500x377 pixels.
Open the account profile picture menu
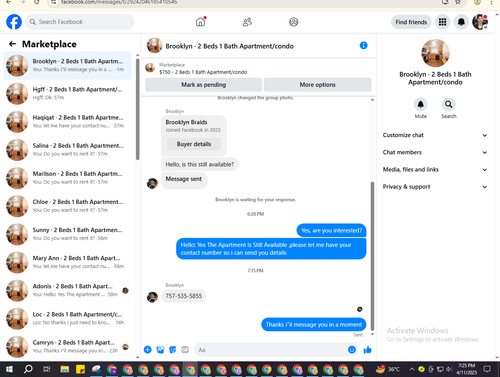(x=480, y=22)
